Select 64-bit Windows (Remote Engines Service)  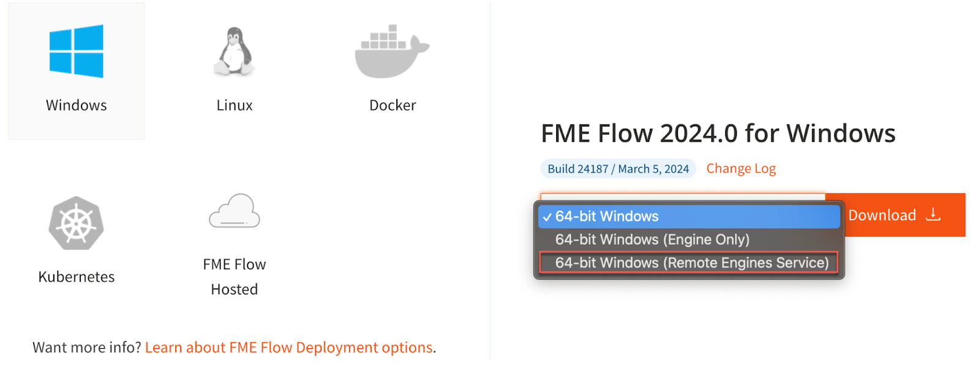(x=688, y=262)
